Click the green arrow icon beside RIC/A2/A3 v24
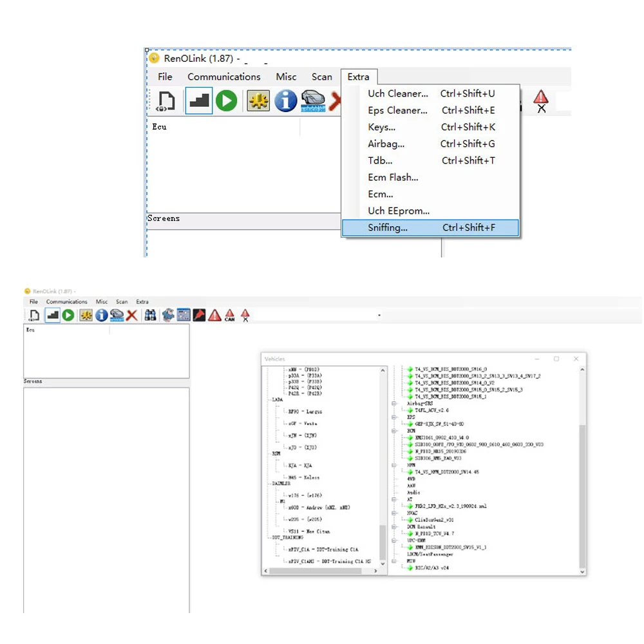 [410, 568]
